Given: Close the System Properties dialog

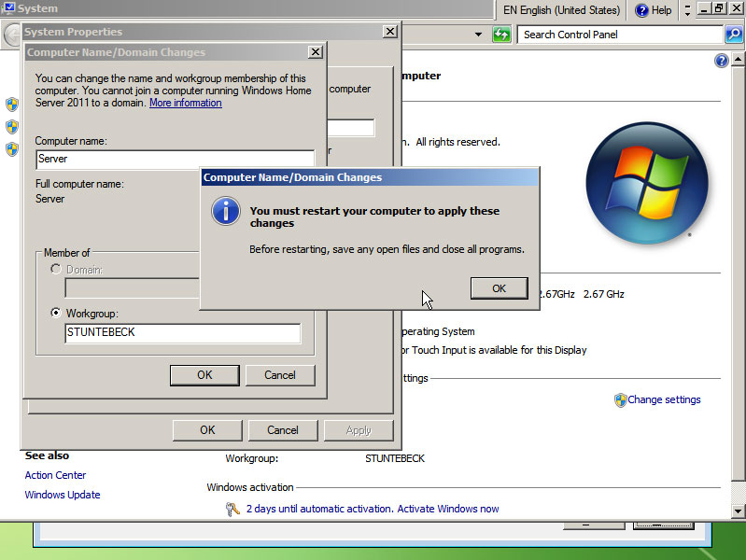Looking at the screenshot, I should click(x=390, y=32).
